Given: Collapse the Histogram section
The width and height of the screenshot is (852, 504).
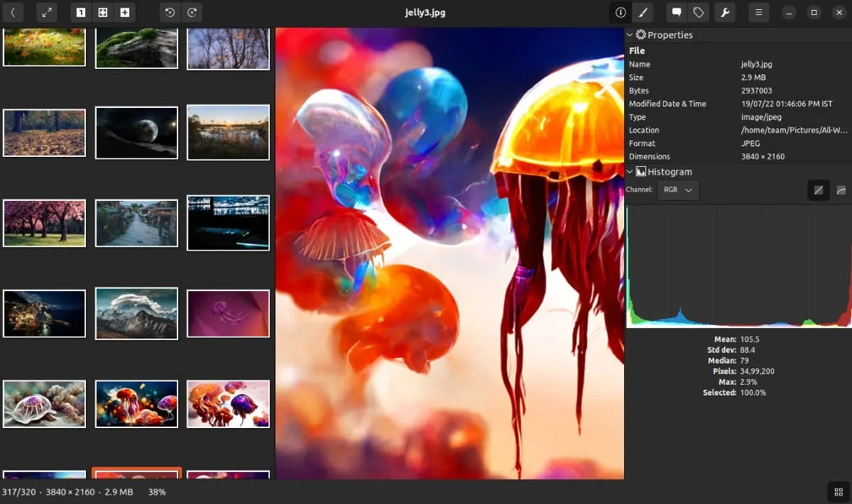Looking at the screenshot, I should pos(630,172).
